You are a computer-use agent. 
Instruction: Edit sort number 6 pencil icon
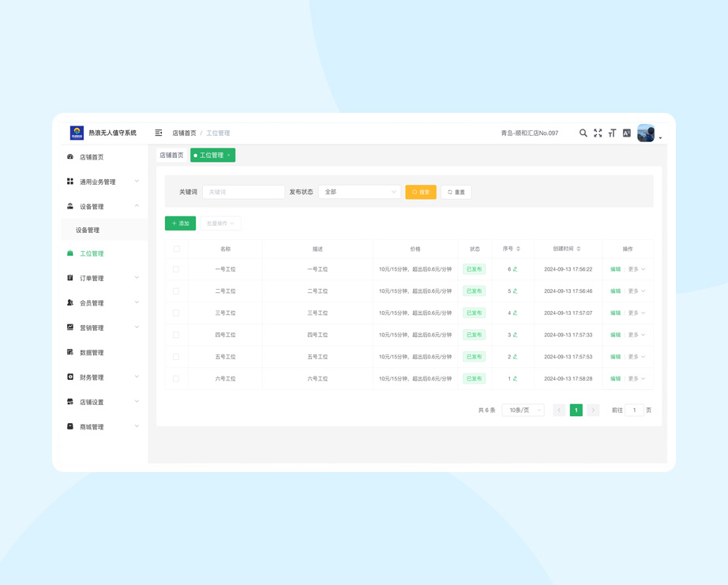tap(516, 269)
